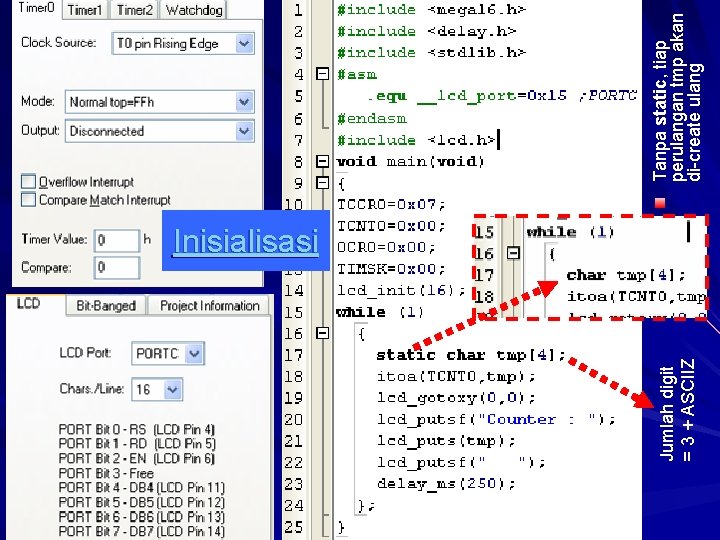Image resolution: width=720 pixels, height=540 pixels.
Task: Click 'PORT Bit 2 - EN (LCD Pin 6)' text
Action: (x=137, y=459)
